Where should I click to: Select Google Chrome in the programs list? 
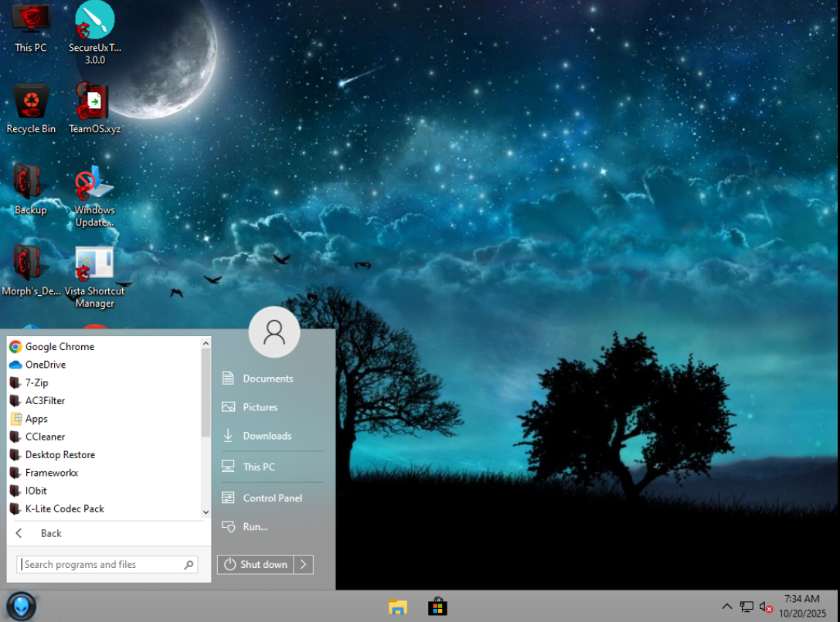click(x=60, y=347)
